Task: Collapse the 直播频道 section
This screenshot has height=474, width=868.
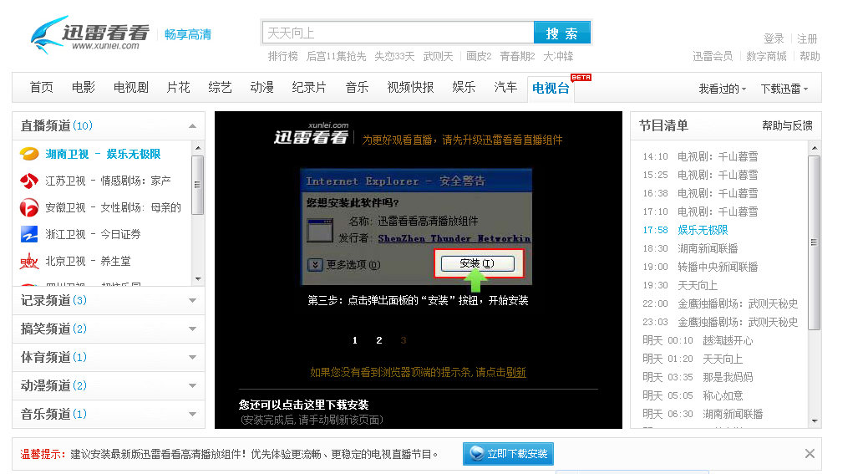Action: (192, 126)
